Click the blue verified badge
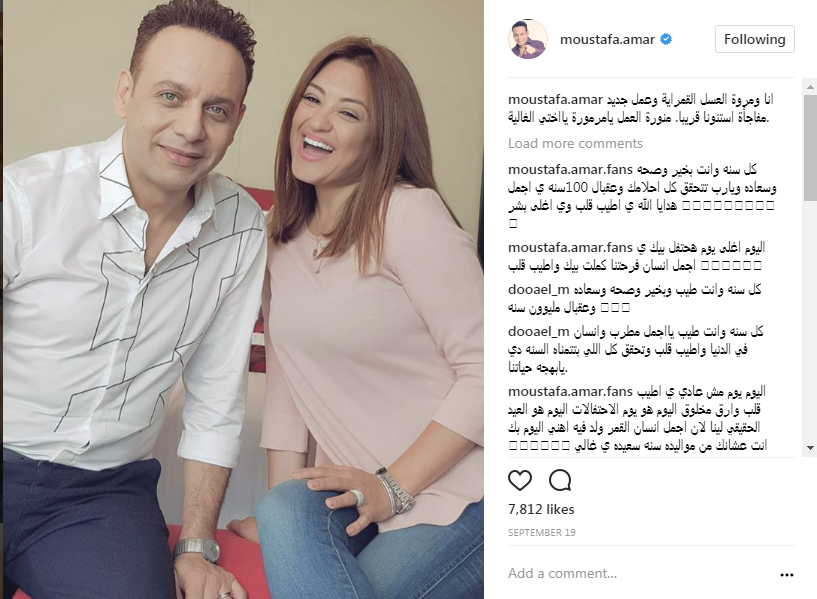The height and width of the screenshot is (599, 817). (666, 39)
